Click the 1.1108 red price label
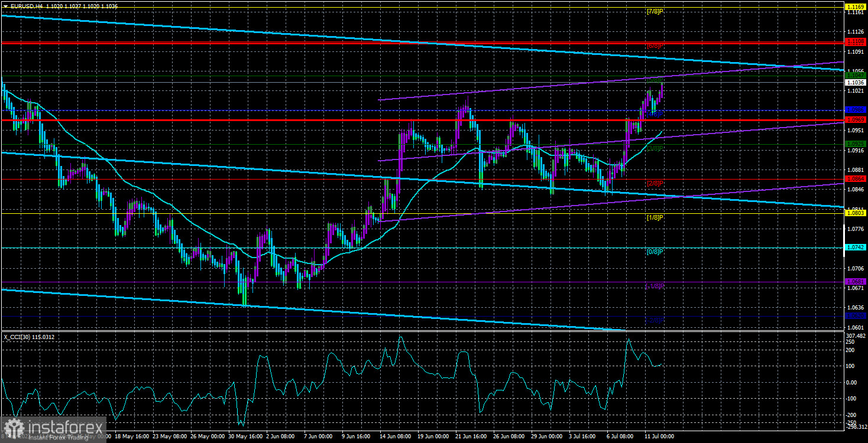 pos(856,41)
